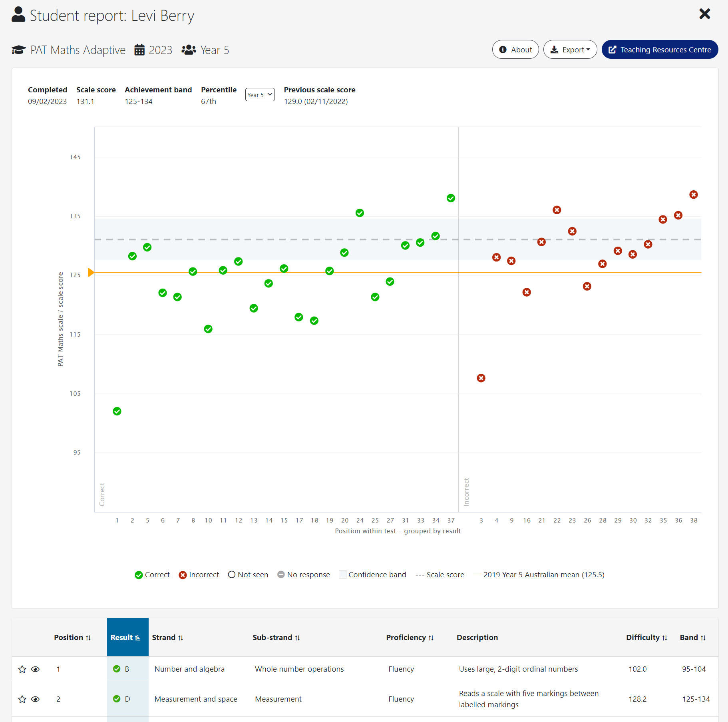Preview question 1 with the eye icon
This screenshot has width=728, height=722.
tap(36, 669)
